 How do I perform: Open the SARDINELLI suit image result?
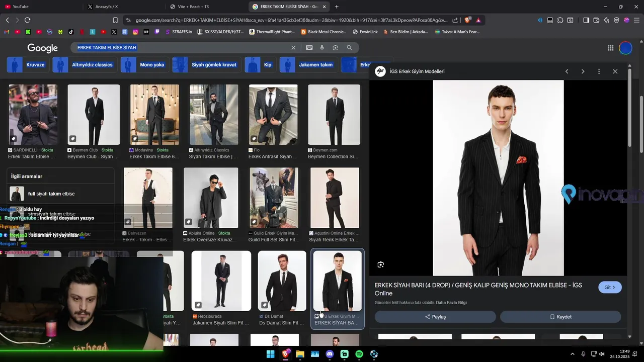[x=33, y=115]
